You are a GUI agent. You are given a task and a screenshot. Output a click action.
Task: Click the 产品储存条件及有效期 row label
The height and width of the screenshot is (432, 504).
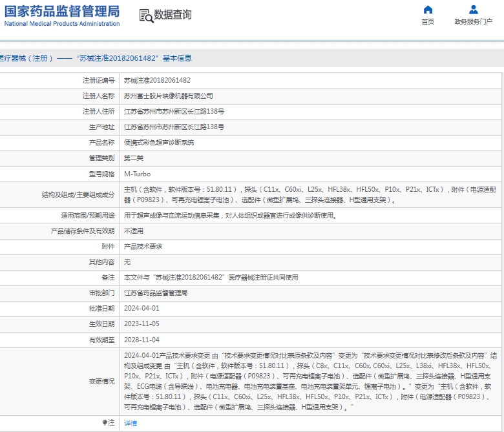click(x=83, y=231)
